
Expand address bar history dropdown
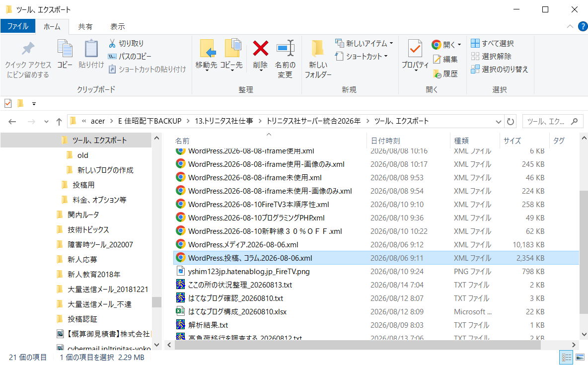pos(499,121)
